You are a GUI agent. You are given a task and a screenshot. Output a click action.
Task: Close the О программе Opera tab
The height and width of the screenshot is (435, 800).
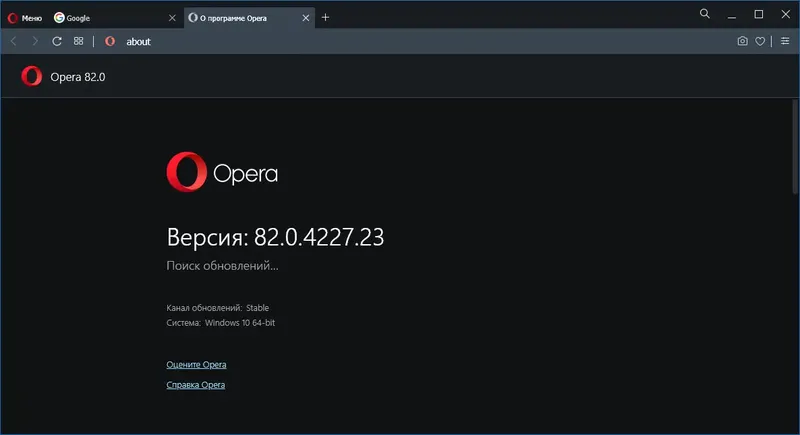coord(306,18)
